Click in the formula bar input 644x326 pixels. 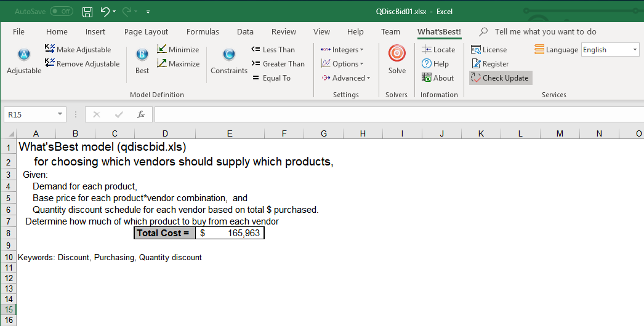coord(398,114)
